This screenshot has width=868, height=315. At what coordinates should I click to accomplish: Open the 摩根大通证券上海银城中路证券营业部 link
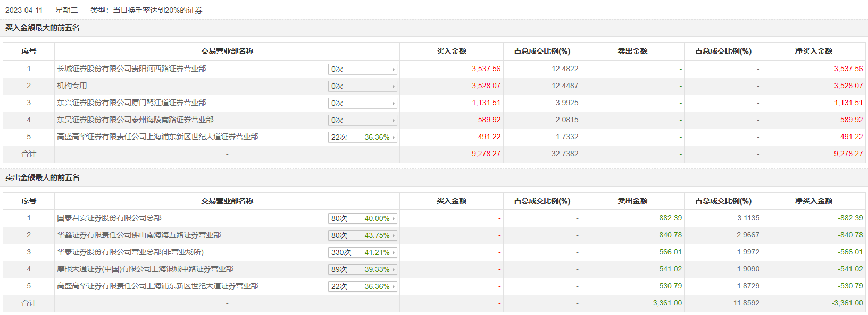[145, 269]
